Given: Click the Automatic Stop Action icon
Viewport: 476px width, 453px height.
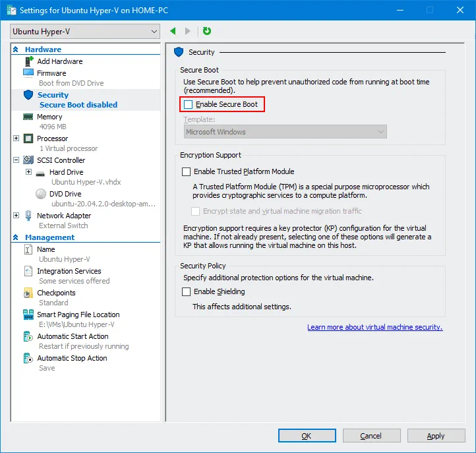Looking at the screenshot, I should (x=28, y=358).
